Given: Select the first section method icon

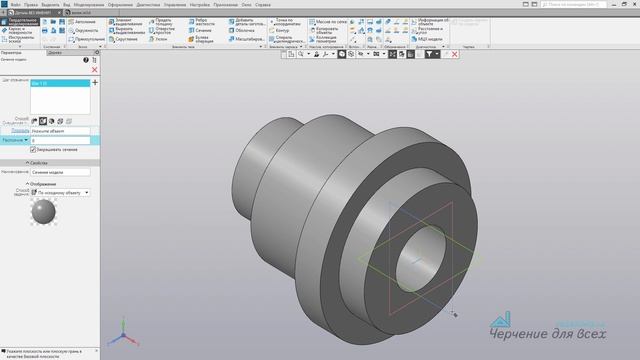Looking at the screenshot, I should pos(34,121).
